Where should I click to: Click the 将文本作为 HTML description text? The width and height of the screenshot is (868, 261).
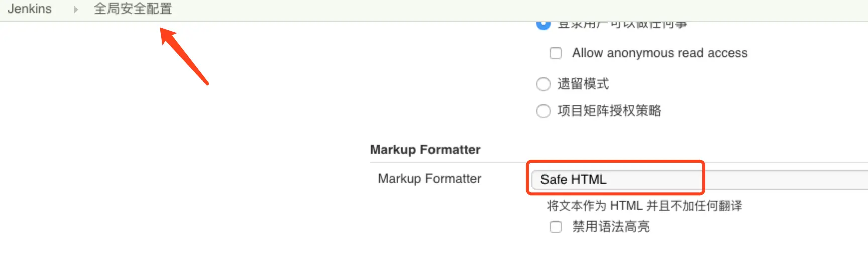(644, 205)
